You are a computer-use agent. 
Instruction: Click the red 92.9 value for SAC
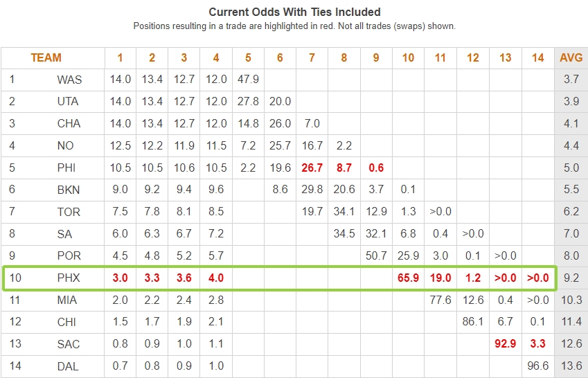click(x=506, y=344)
